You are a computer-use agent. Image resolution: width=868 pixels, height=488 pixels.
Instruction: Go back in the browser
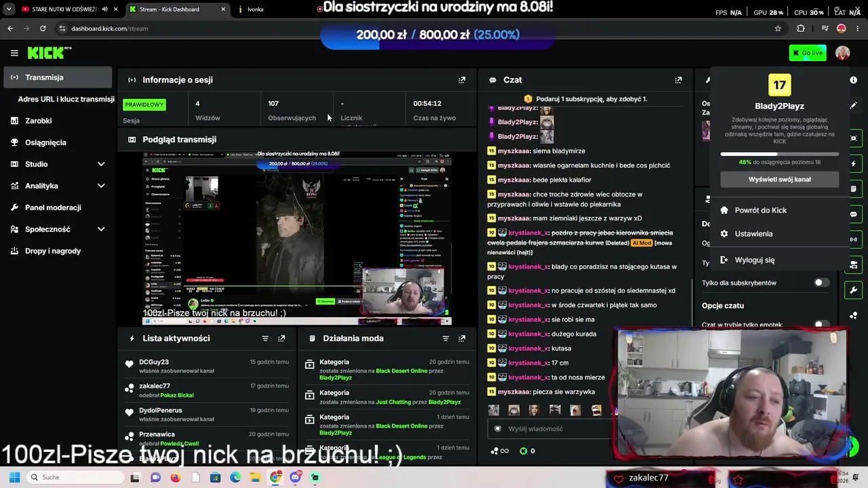[10, 28]
